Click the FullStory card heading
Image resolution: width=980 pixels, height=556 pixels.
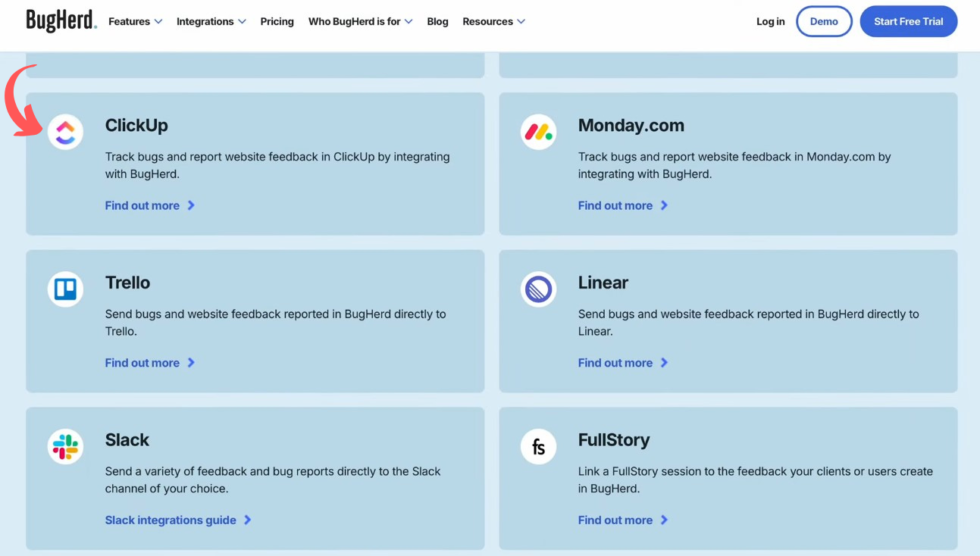pos(614,440)
